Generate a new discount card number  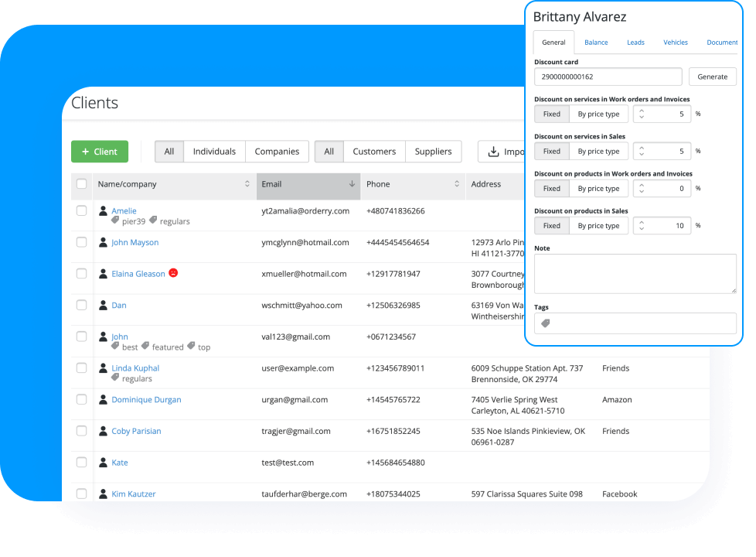point(712,77)
